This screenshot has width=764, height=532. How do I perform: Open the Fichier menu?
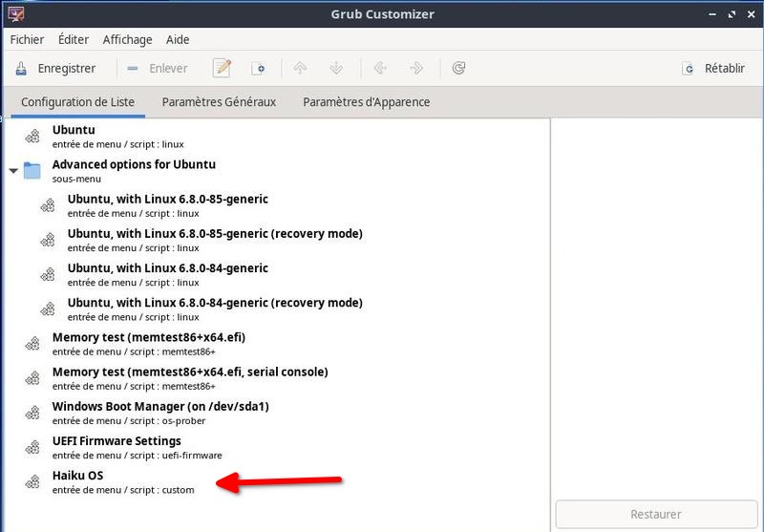click(x=28, y=39)
